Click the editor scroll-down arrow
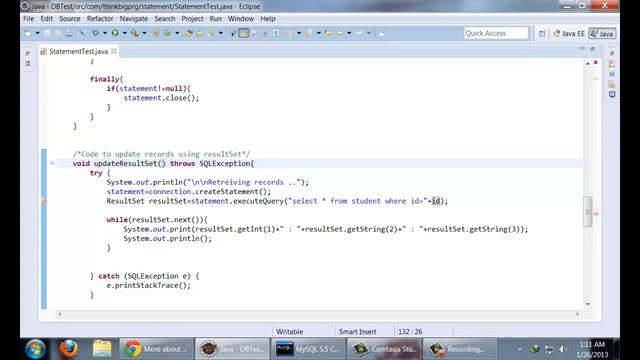 tap(588, 304)
